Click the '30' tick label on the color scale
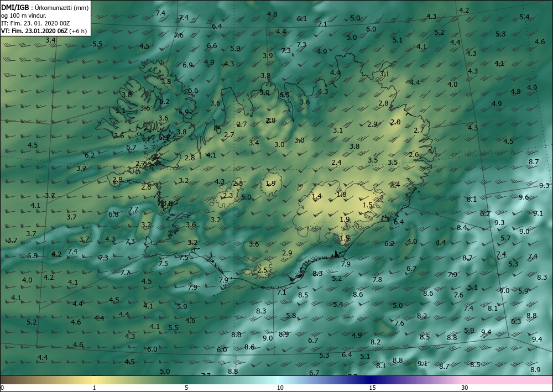This screenshot has width=553, height=392. coord(465,388)
